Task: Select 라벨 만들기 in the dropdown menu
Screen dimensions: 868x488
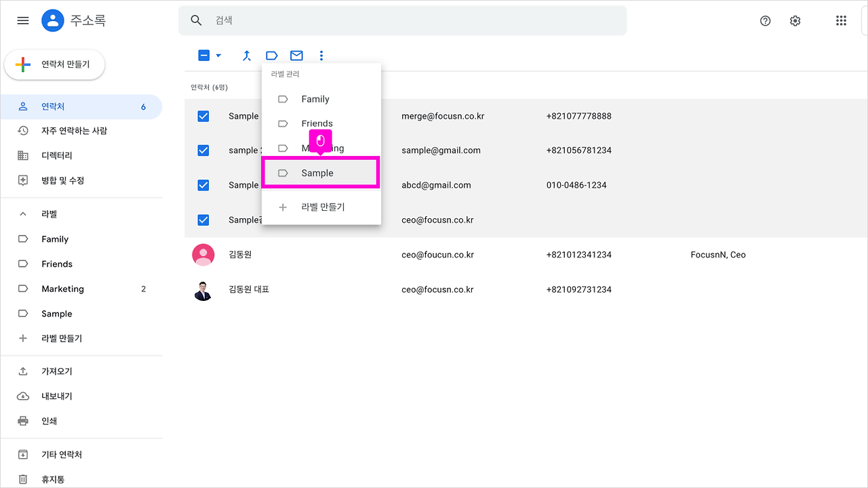Action: pyautogui.click(x=321, y=207)
